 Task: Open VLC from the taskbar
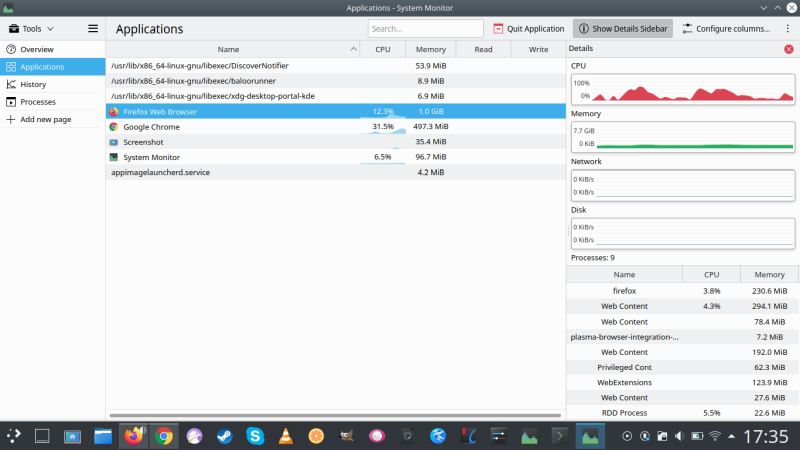pyautogui.click(x=285, y=436)
